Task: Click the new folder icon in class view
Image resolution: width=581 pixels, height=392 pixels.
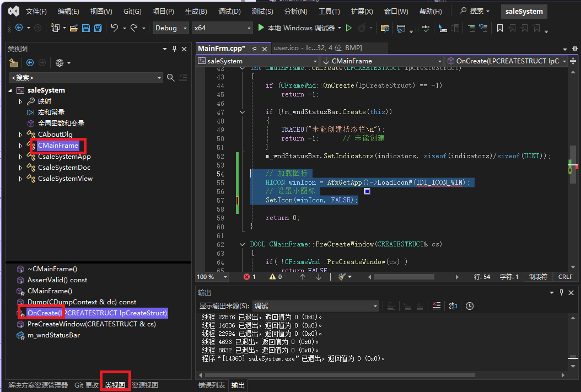Action: [14, 63]
